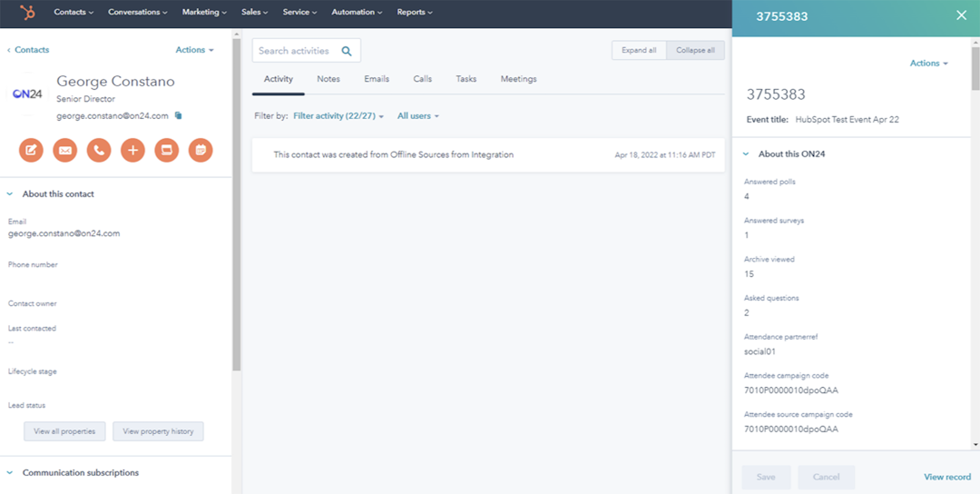Click the orange email round icon

[65, 150]
